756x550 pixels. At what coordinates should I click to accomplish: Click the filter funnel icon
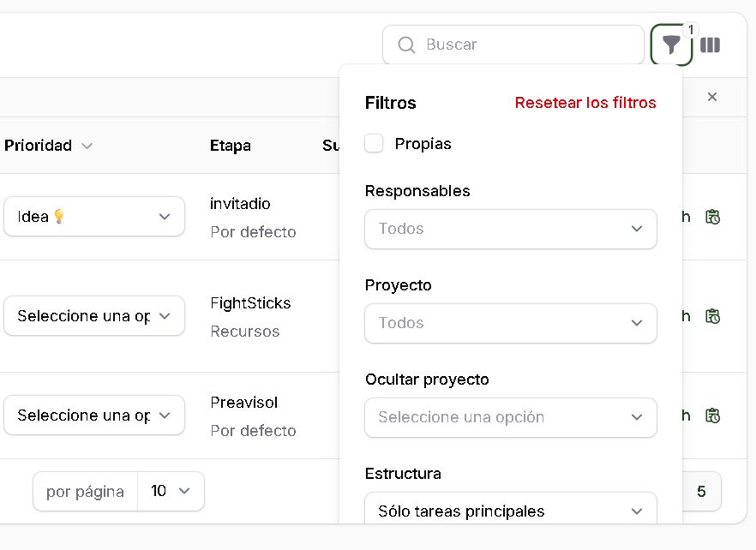coord(671,45)
